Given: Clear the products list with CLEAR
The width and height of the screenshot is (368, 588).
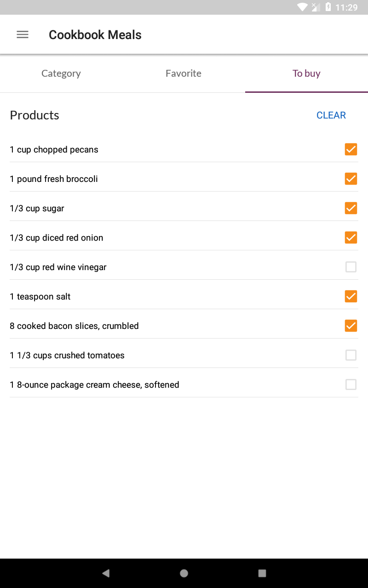Looking at the screenshot, I should (x=331, y=115).
